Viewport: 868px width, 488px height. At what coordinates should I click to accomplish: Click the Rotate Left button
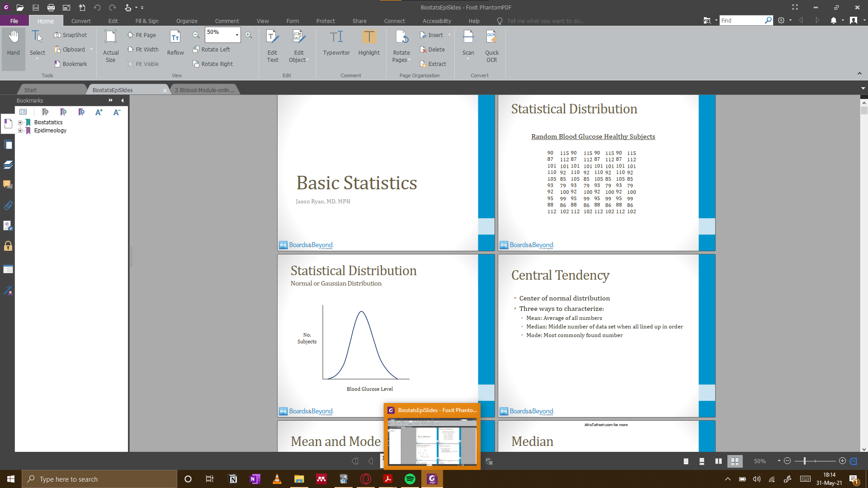pyautogui.click(x=212, y=49)
